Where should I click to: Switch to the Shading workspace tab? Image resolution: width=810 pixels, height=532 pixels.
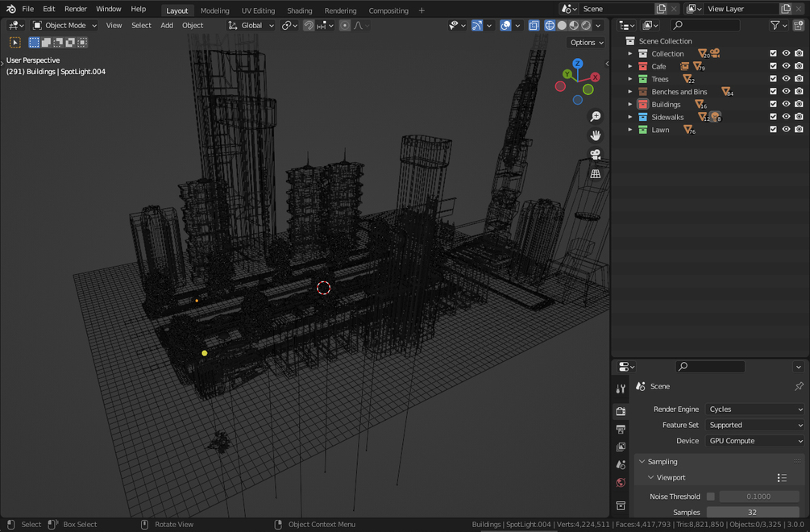(x=299, y=10)
